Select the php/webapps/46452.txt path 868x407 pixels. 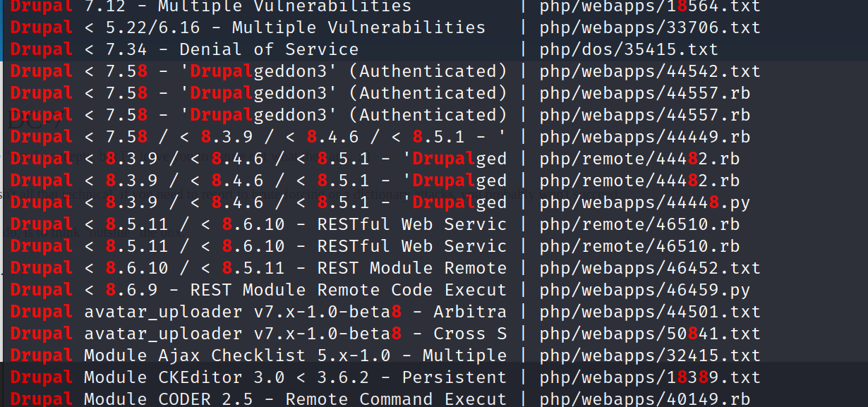[650, 268]
